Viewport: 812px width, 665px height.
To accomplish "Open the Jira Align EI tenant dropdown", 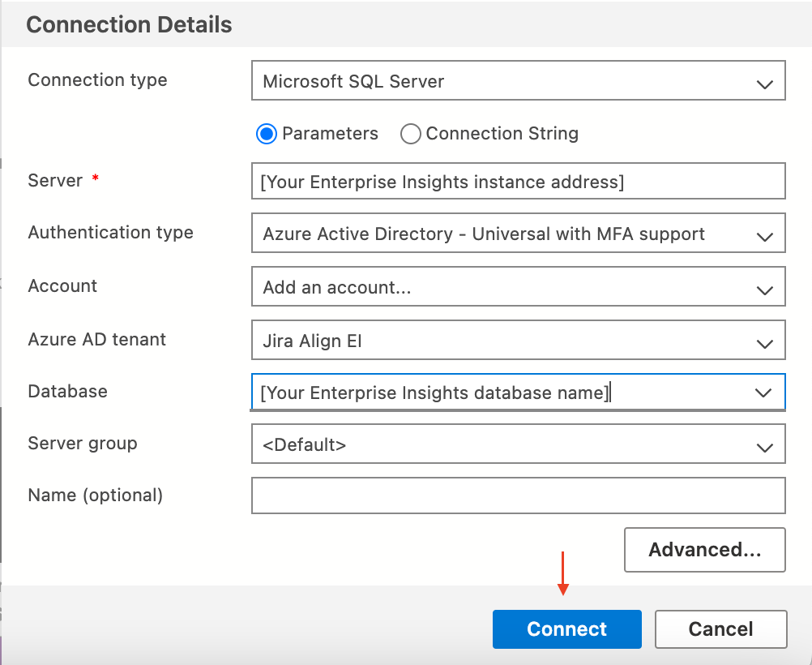I will click(519, 340).
